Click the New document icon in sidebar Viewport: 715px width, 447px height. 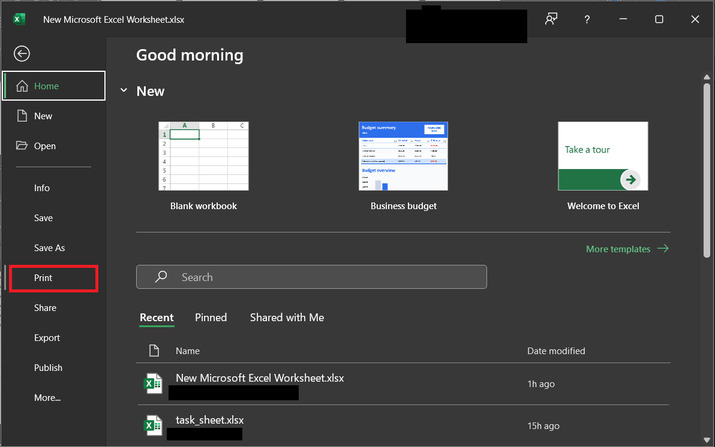point(22,116)
